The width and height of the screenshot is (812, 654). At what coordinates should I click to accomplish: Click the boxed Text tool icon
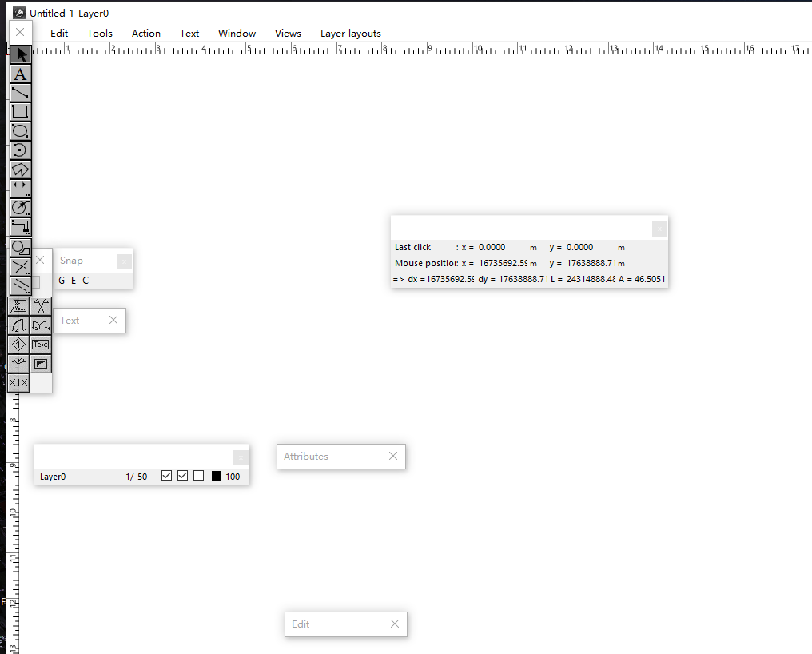41,345
